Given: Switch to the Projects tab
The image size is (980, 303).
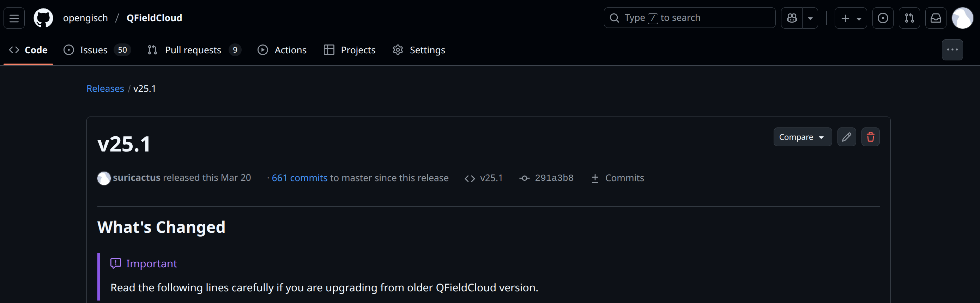Looking at the screenshot, I should [x=349, y=50].
